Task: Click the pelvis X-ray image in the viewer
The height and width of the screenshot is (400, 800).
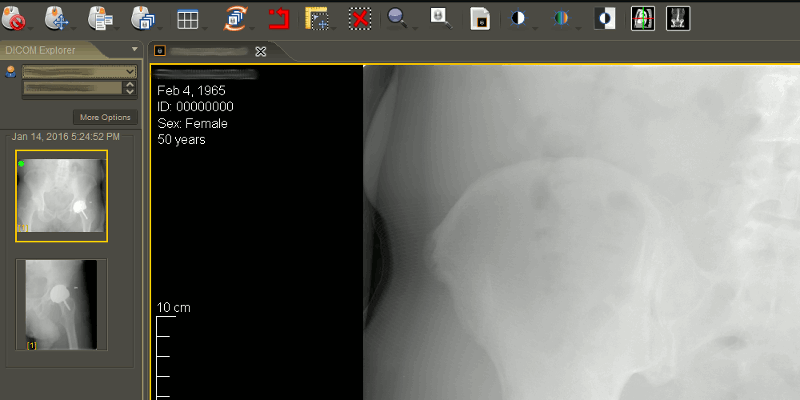Action: tap(582, 233)
